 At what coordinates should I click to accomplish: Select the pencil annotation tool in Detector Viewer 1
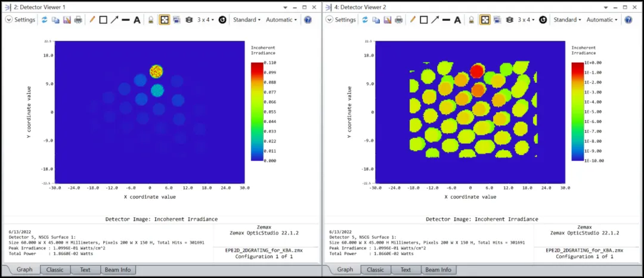click(92, 20)
